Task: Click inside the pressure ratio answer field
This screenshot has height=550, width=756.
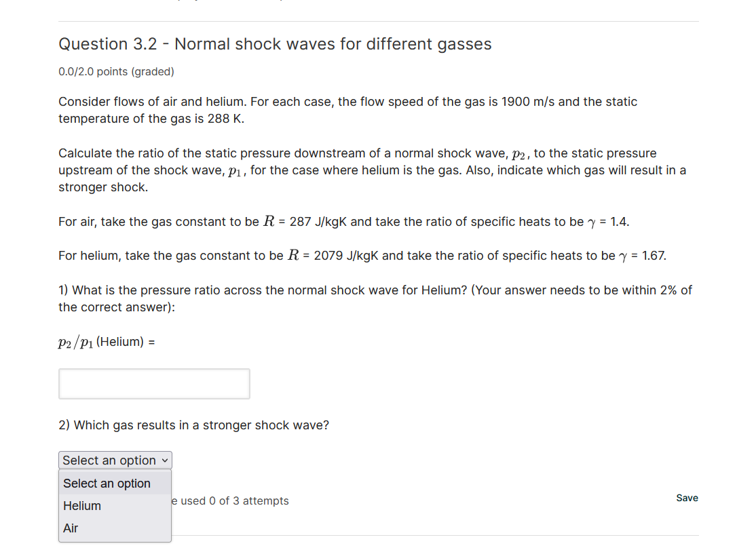Action: tap(154, 383)
